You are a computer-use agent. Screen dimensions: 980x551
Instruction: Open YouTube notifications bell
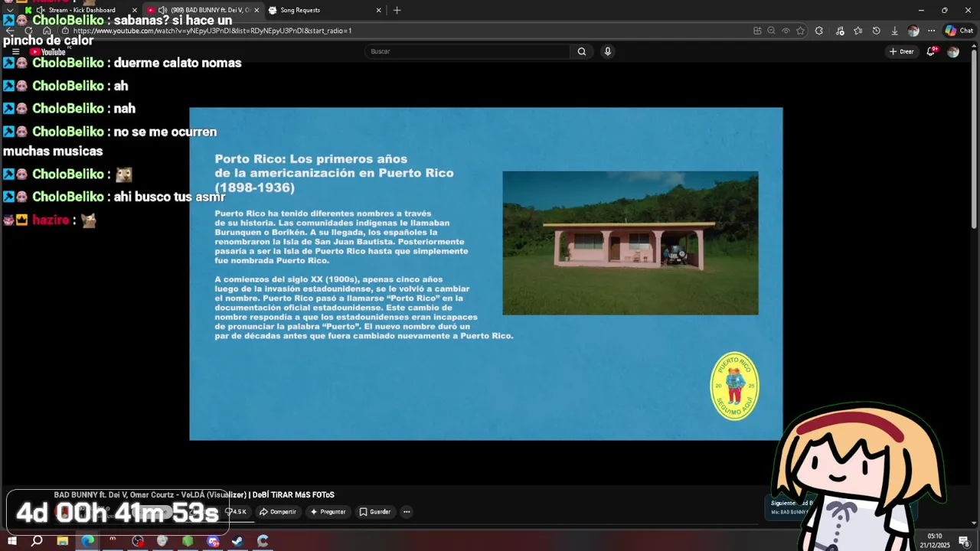(931, 51)
